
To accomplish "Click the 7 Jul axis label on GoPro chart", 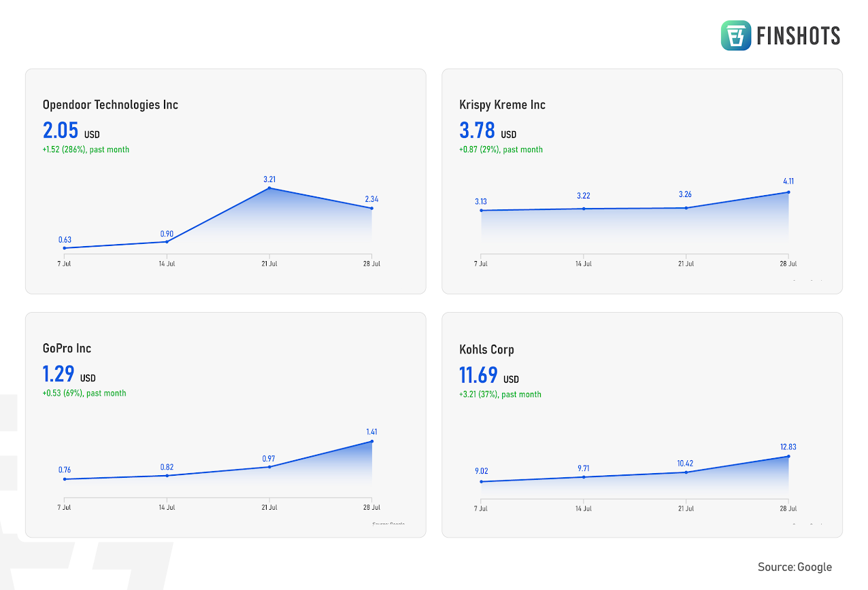I will [x=65, y=507].
